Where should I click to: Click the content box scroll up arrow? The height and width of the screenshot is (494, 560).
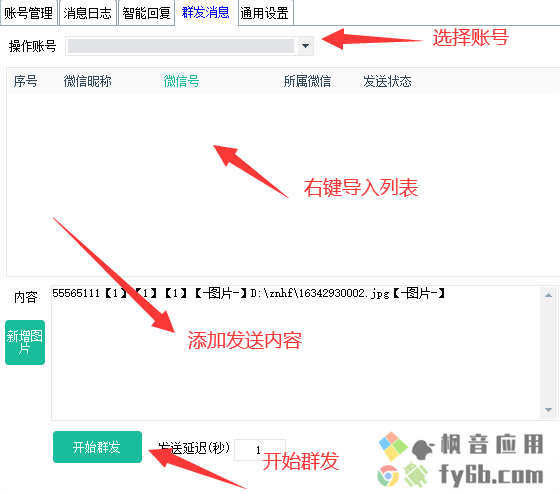point(549,295)
